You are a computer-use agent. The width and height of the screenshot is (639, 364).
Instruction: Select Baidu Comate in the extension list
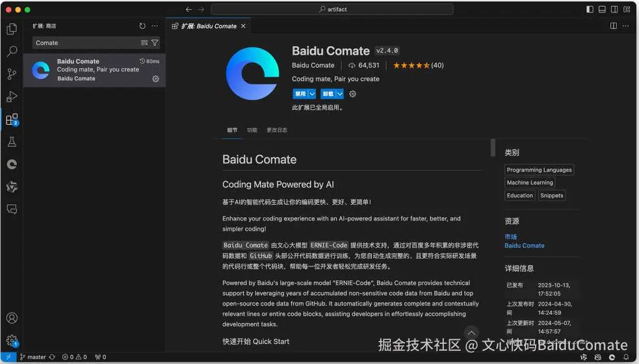[x=94, y=70]
